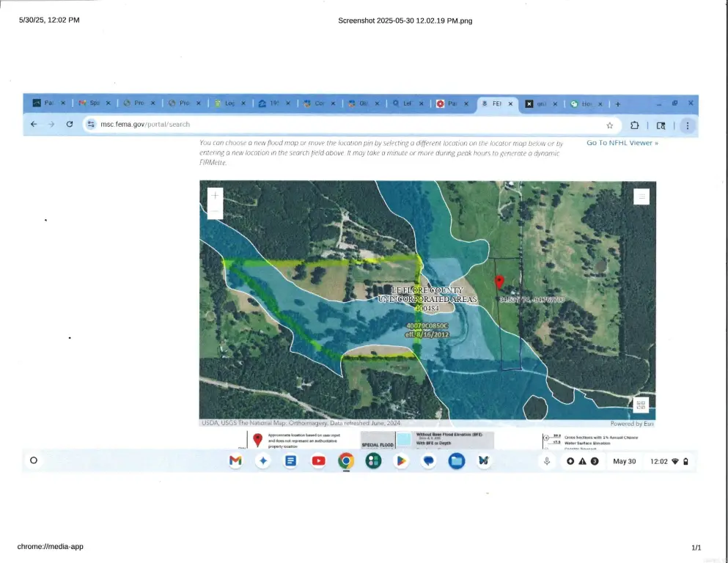Open the Files app on the shelf
Viewport: 728px width, 563px height.
(x=456, y=461)
